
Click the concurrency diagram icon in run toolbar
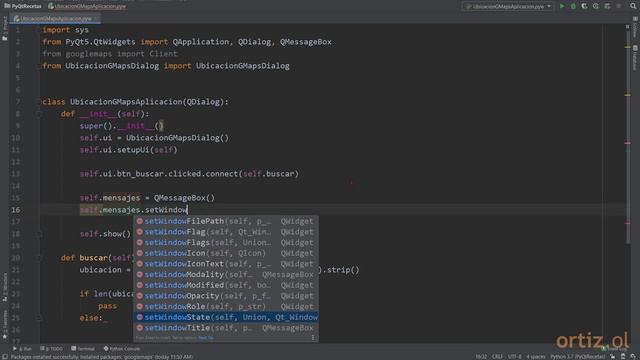pyautogui.click(x=607, y=6)
